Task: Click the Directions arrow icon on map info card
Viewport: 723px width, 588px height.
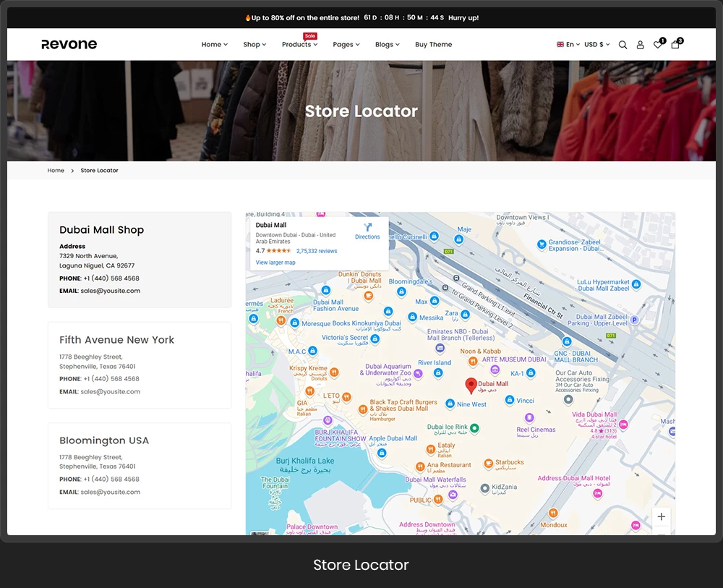Action: coord(369,226)
